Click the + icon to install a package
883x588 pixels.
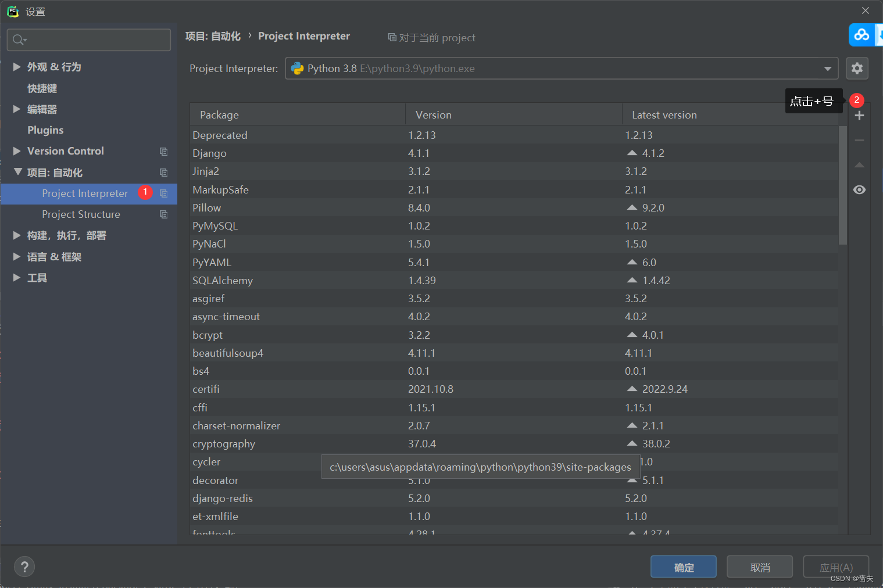click(859, 115)
